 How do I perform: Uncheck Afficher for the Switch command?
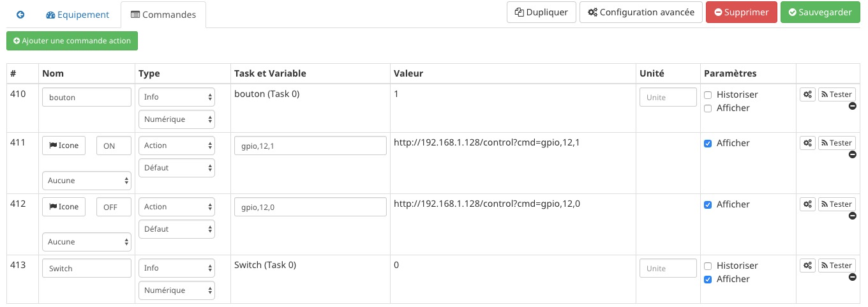point(708,280)
